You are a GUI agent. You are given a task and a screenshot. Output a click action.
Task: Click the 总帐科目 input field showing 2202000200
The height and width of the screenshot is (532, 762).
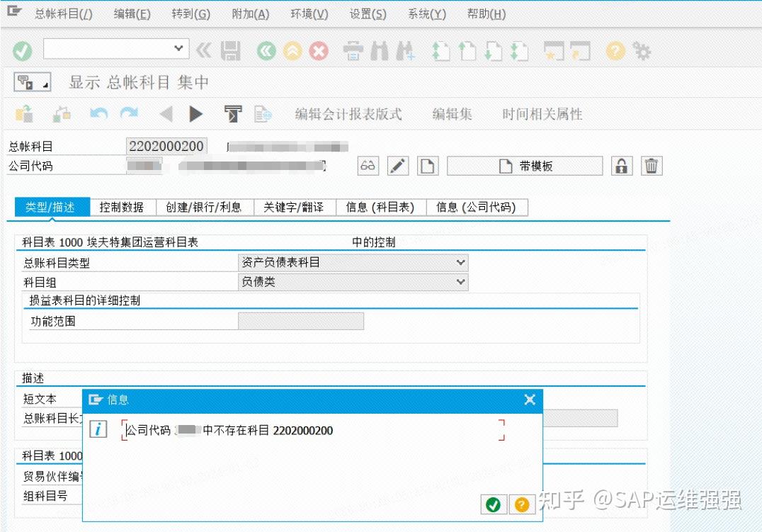click(x=166, y=146)
